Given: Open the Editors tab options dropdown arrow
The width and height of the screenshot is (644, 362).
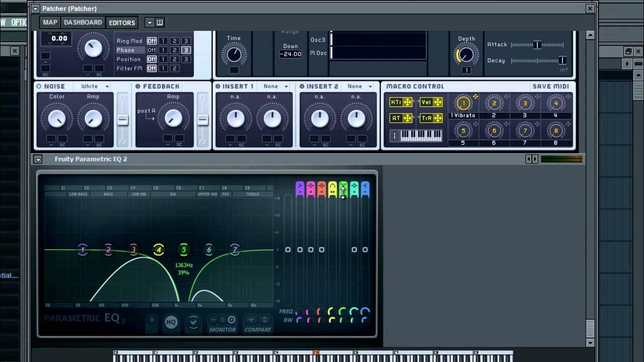Looking at the screenshot, I should [149, 22].
